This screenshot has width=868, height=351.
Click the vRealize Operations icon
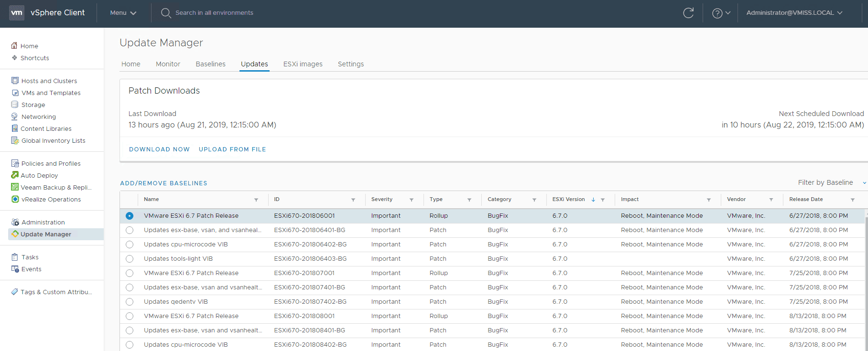click(x=15, y=199)
